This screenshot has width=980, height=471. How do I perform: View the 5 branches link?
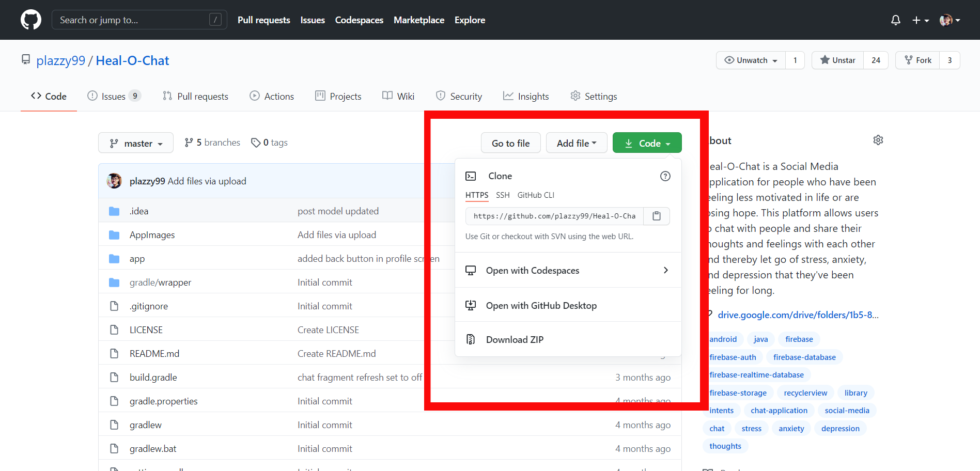click(212, 143)
